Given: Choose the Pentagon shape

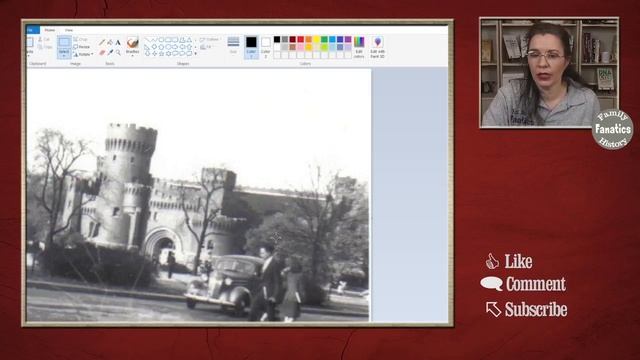Looking at the screenshot, I should point(161,47).
